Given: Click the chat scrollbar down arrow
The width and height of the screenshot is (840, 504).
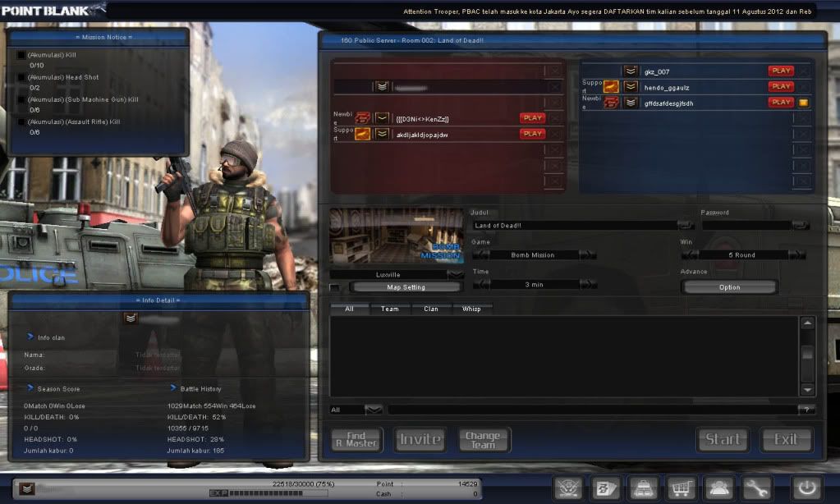Looking at the screenshot, I should pos(807,390).
